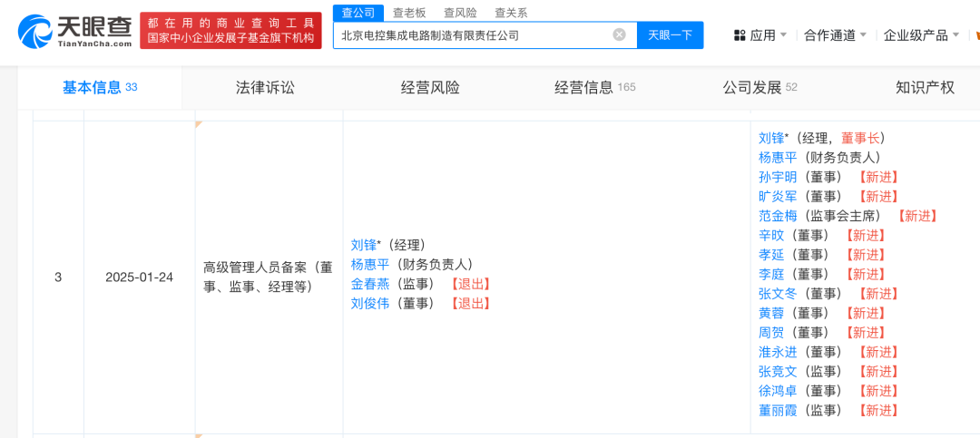Switch to the 法律诉讼 tab

click(x=265, y=87)
